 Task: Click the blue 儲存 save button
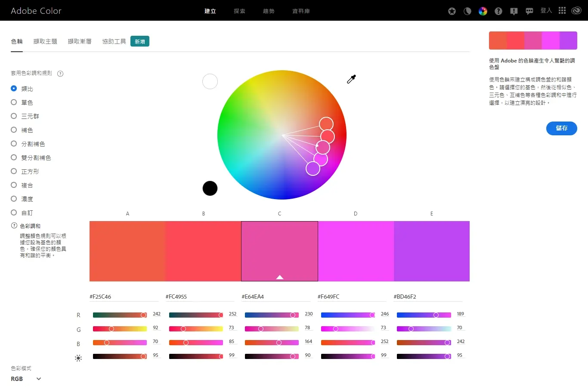pos(561,128)
